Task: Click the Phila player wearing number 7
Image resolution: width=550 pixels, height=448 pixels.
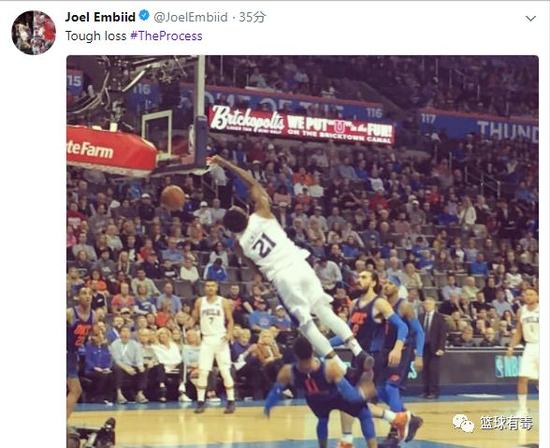Action: point(213,346)
